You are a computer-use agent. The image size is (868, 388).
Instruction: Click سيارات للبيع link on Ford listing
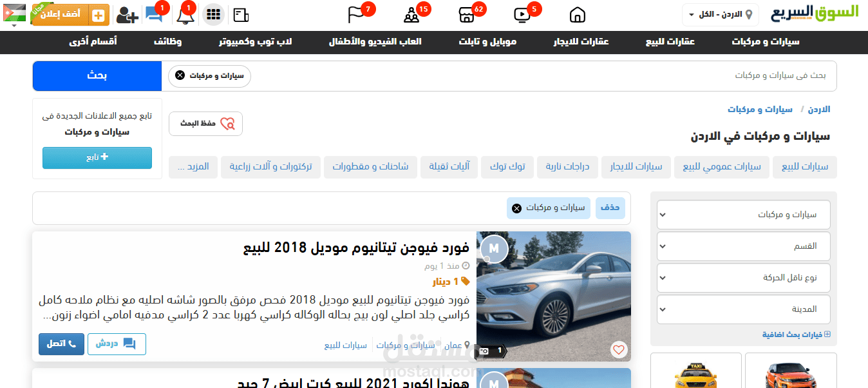[x=346, y=345]
